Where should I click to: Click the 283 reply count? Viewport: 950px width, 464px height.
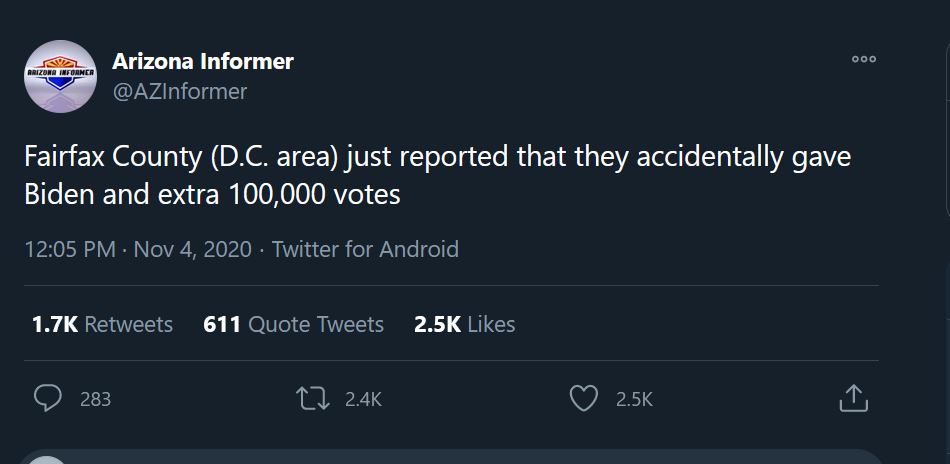pyautogui.click(x=95, y=399)
